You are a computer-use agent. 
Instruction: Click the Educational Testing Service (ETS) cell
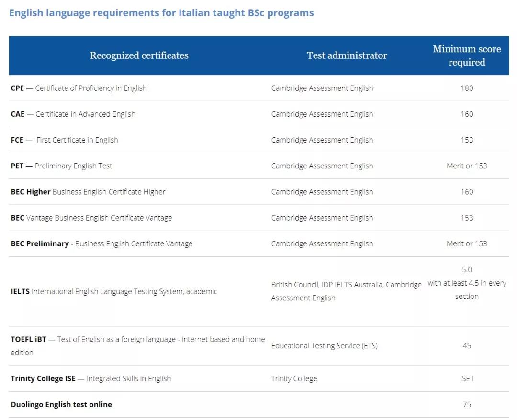click(324, 345)
